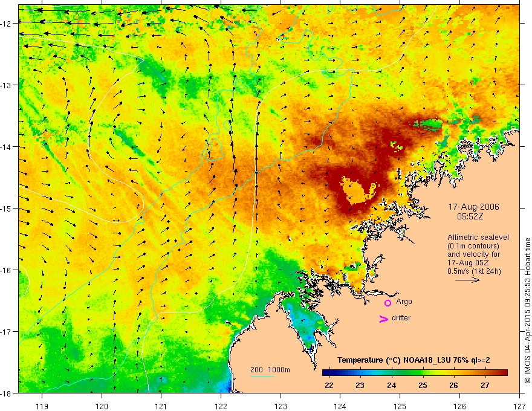Screen dimensions: 532x411
Task: Click the magenta Argo circle symbol
Action: pos(388,303)
